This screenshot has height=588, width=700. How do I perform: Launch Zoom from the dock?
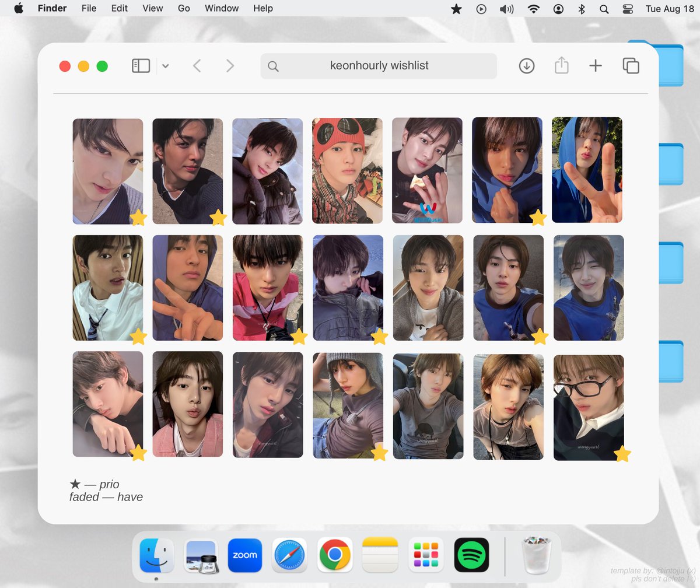tap(245, 555)
